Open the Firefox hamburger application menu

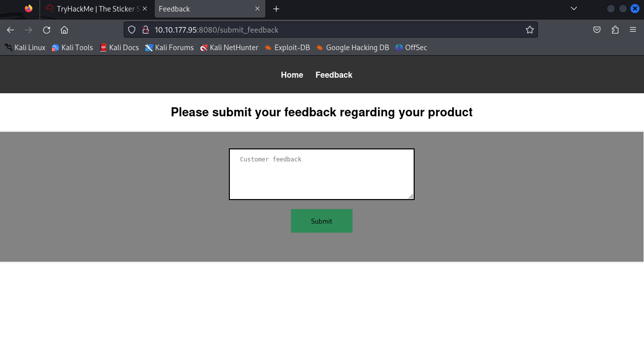coord(633,30)
